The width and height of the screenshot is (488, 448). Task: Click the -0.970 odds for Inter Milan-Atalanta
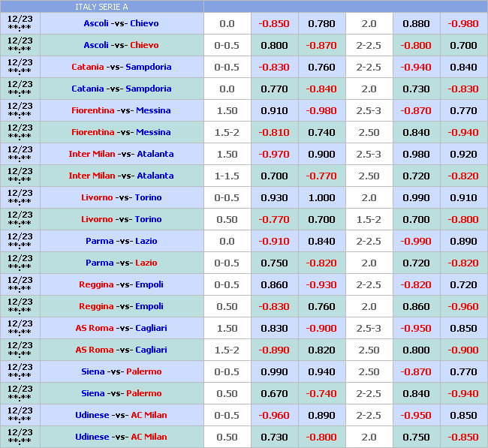[x=274, y=154]
